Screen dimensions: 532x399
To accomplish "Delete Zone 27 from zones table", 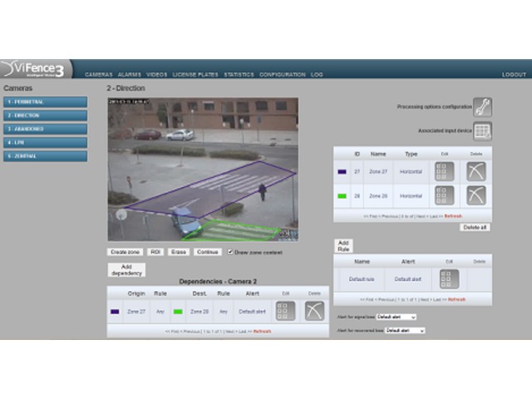I will click(475, 171).
